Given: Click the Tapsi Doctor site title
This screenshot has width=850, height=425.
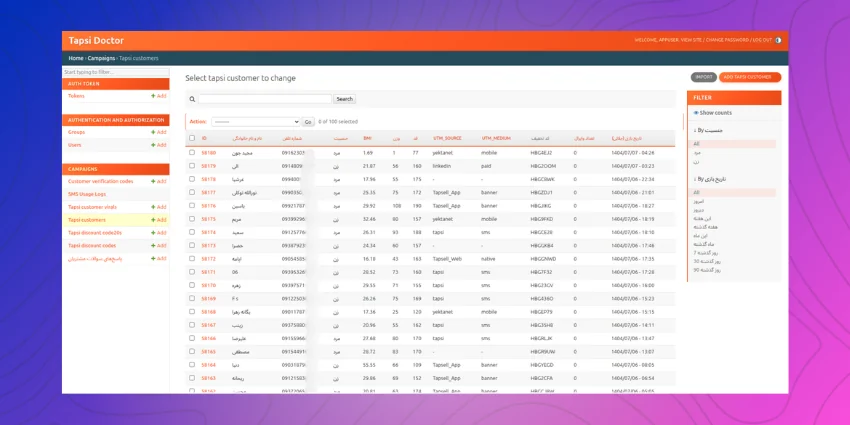Looking at the screenshot, I should pos(96,41).
